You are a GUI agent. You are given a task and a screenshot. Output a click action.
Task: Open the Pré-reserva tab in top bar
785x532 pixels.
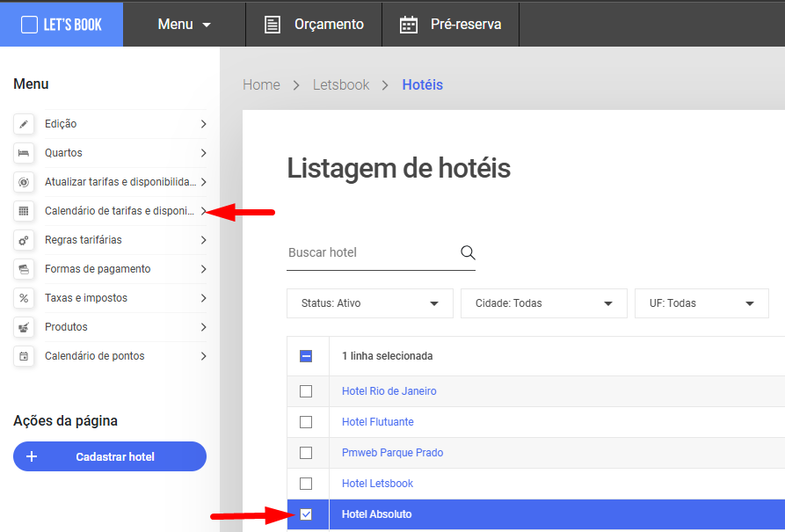point(451,24)
